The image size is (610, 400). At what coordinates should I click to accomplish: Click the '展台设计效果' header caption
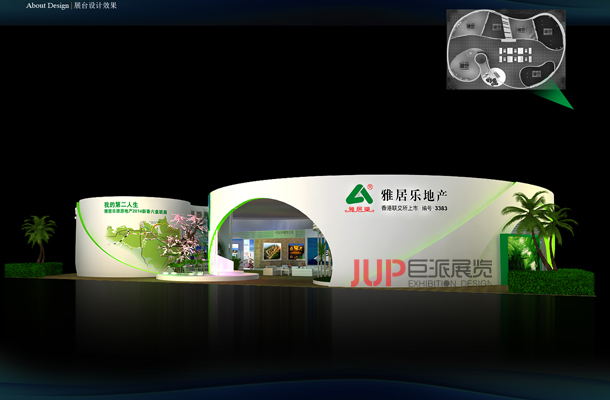pyautogui.click(x=95, y=6)
